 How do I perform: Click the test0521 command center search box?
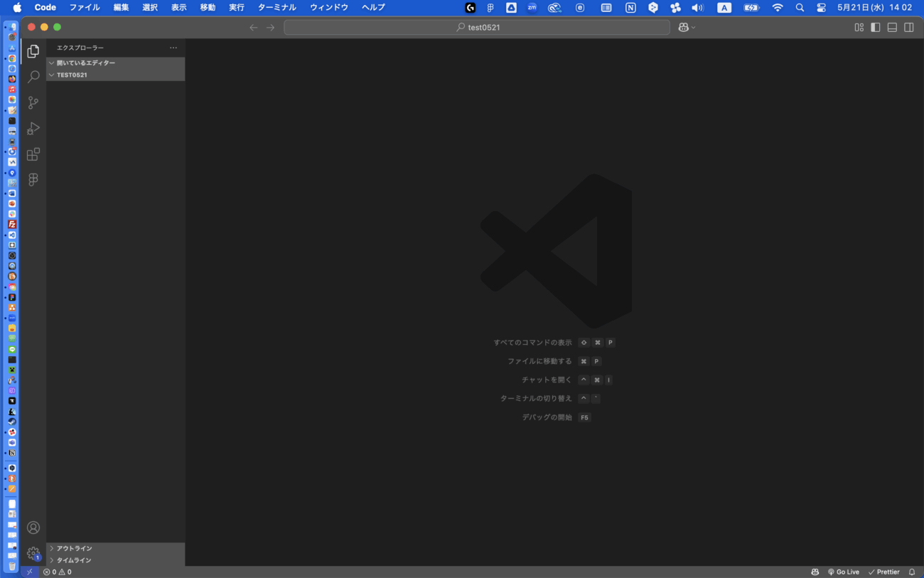[477, 27]
